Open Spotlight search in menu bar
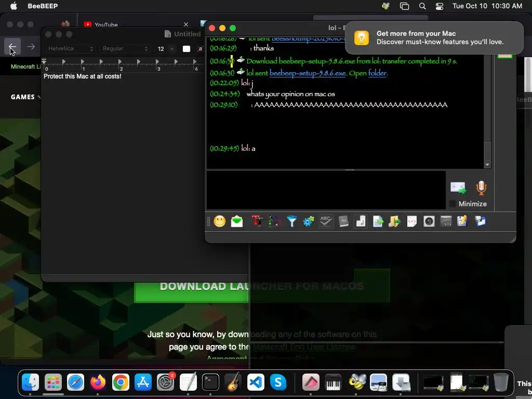The width and height of the screenshot is (532, 399). 422,6
